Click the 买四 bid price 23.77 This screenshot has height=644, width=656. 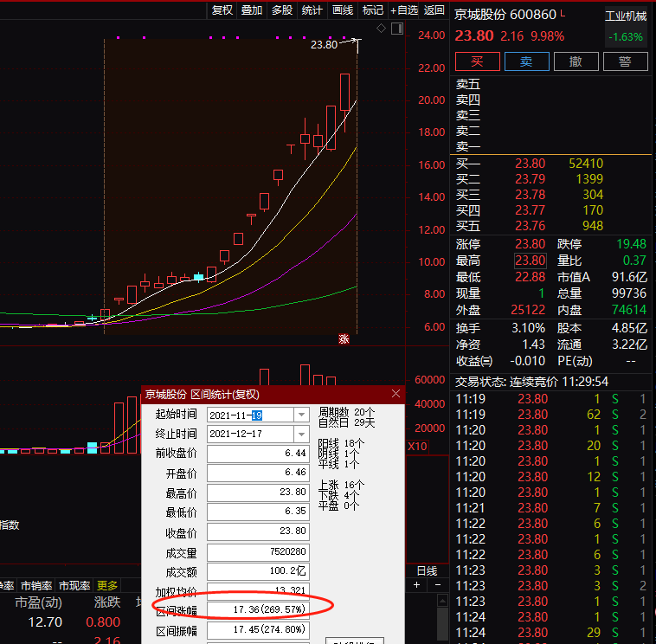[x=530, y=210]
